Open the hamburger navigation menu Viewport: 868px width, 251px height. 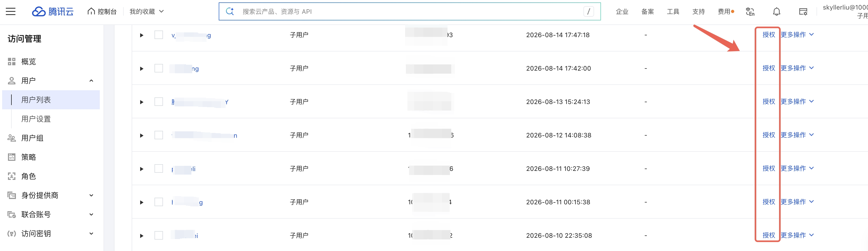click(11, 11)
